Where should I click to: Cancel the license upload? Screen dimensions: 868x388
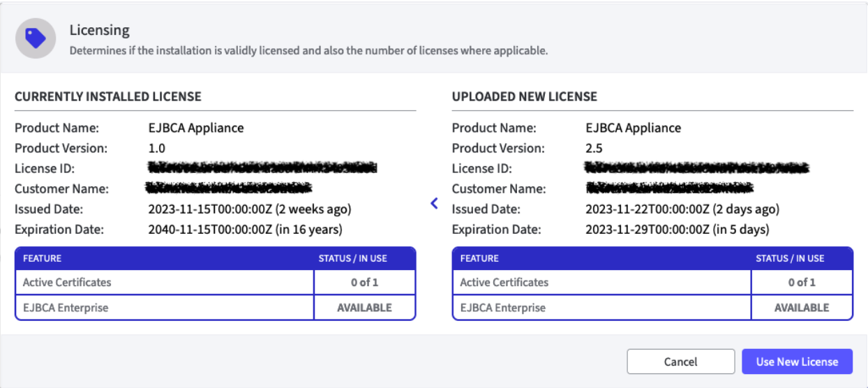point(680,361)
